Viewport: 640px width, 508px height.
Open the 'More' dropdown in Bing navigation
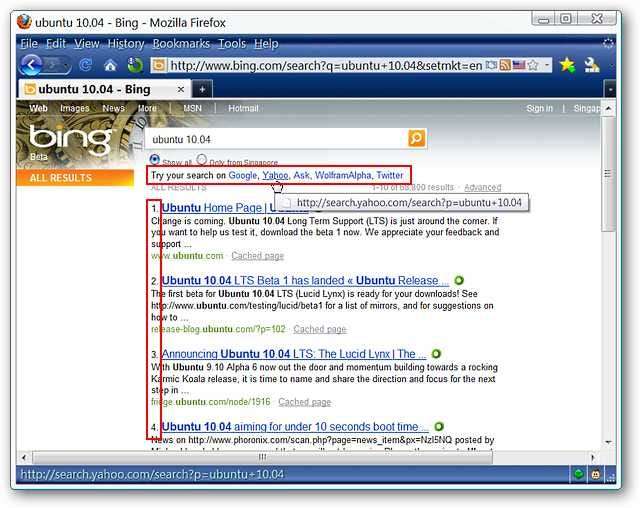147,108
